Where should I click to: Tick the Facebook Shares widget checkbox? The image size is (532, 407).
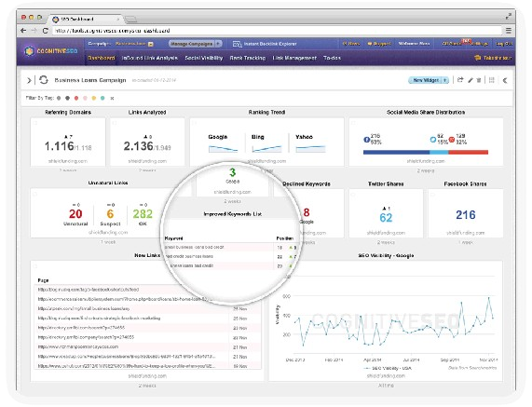[x=433, y=195]
